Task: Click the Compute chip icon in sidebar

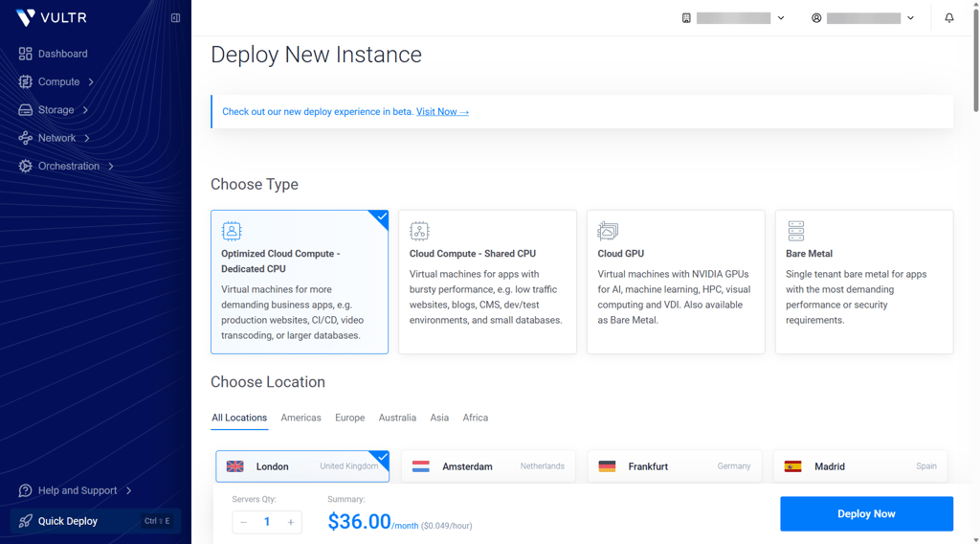Action: click(x=25, y=82)
